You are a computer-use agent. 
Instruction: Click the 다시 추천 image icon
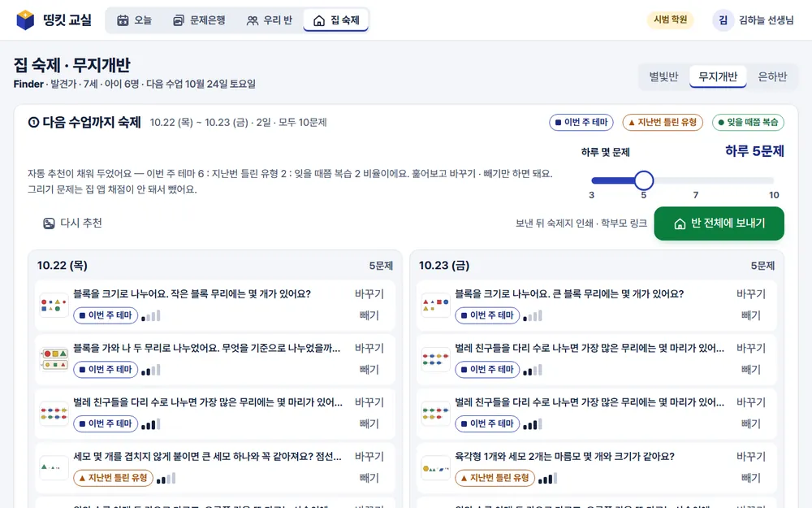coord(49,224)
